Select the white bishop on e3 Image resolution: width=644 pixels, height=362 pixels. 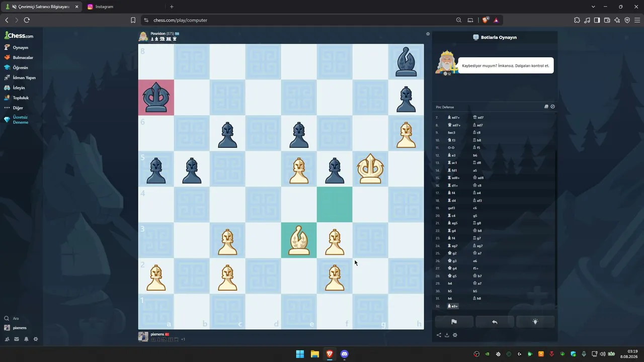[299, 240]
